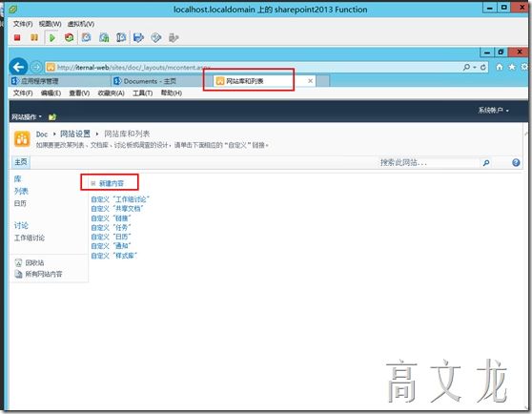This screenshot has height=414, width=532.
Task: Click the site search magnifier icon
Action: point(486,163)
